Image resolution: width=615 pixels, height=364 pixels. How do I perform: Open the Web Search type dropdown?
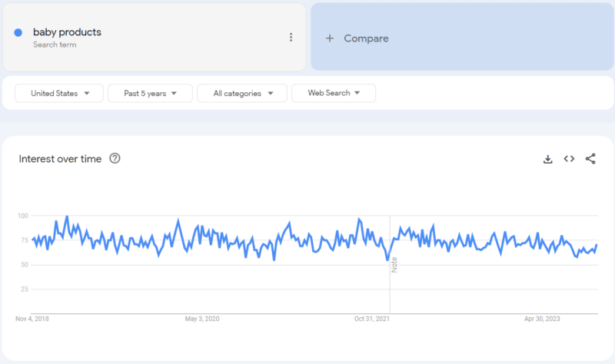pyautogui.click(x=334, y=93)
